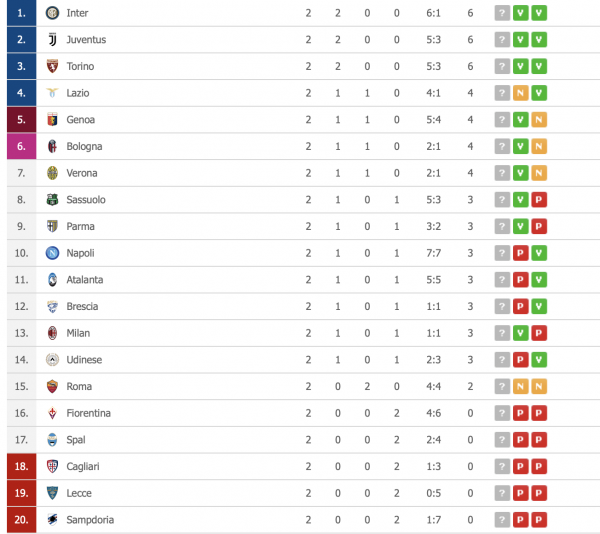
Task: Click the Genoa club crest icon
Action: tap(53, 120)
